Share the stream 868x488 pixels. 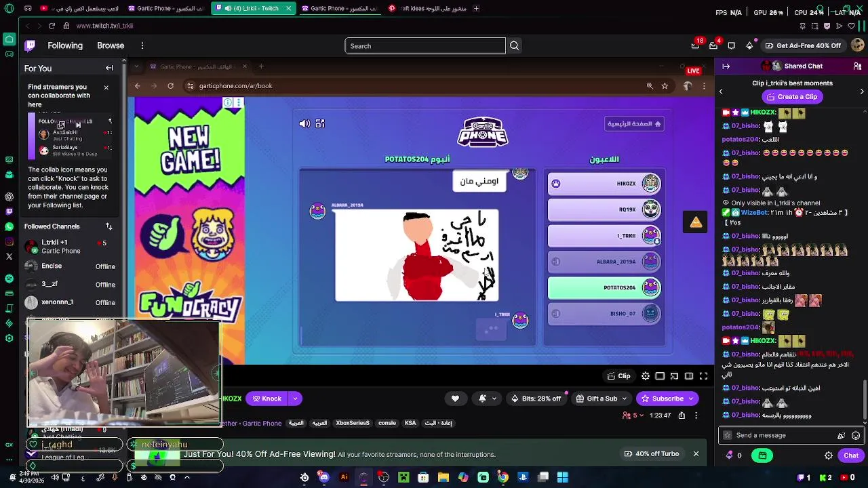682,415
